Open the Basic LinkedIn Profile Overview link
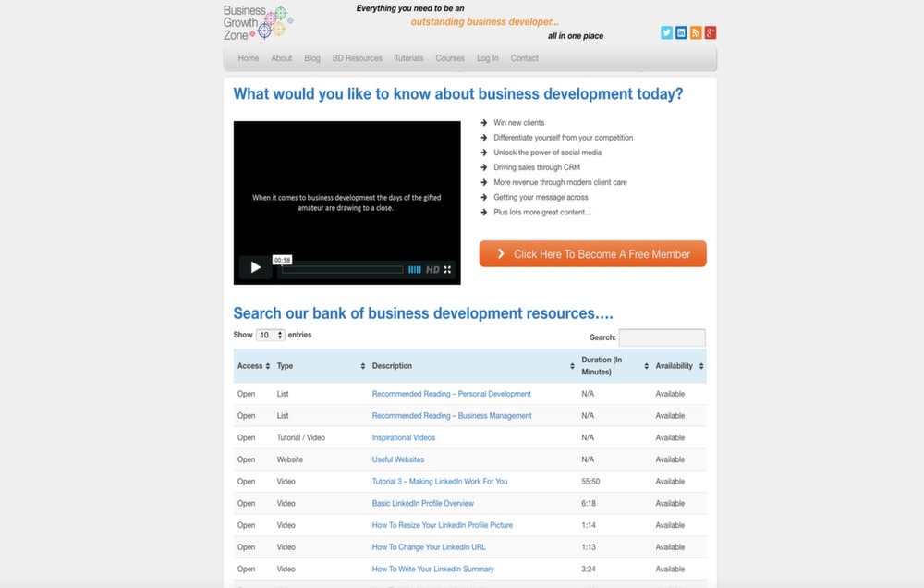The height and width of the screenshot is (588, 924). pyautogui.click(x=422, y=504)
